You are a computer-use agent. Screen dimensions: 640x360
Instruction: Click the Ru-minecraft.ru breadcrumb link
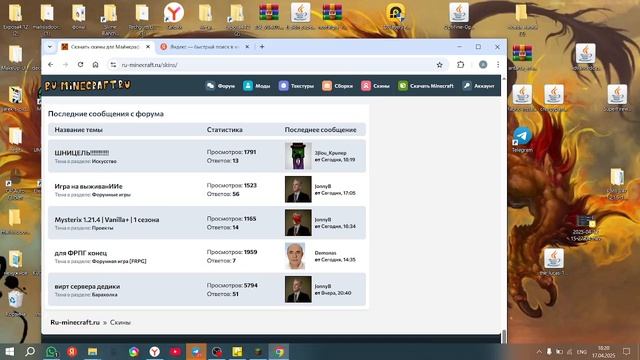point(75,322)
